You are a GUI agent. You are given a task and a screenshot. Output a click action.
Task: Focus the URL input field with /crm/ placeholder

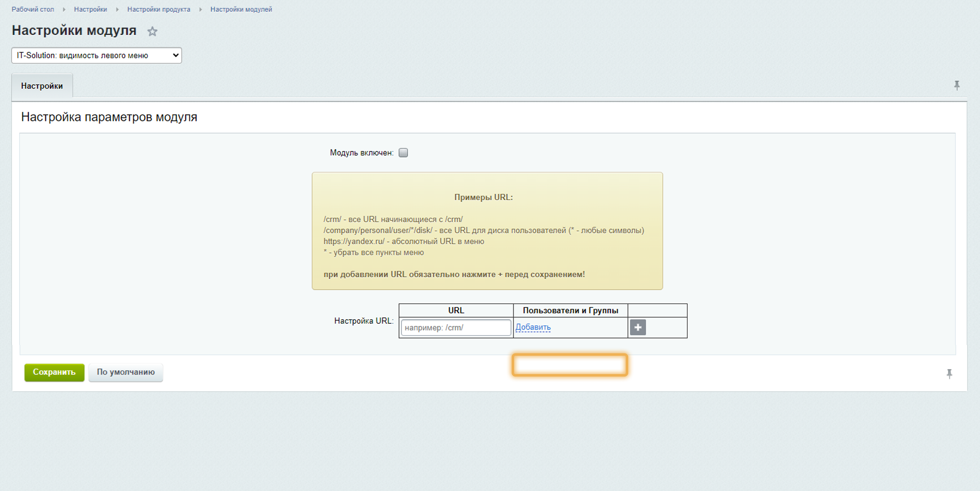pos(455,327)
